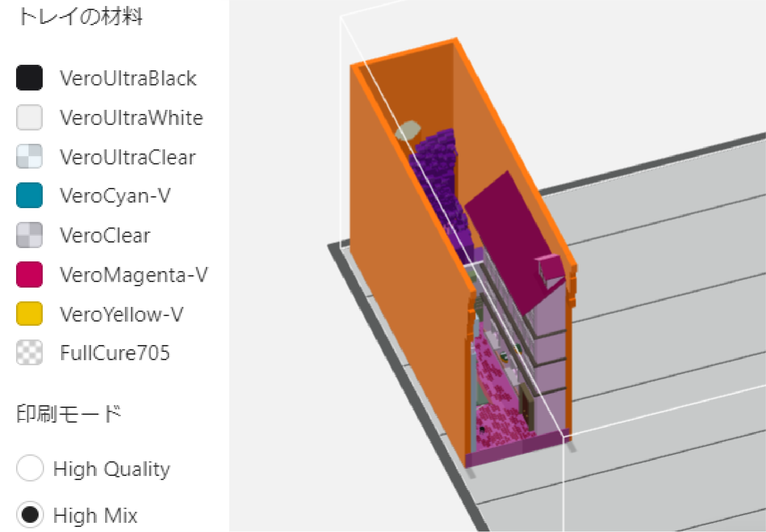
Task: Click the VeroUltraWhite color swatch
Action: 29,117
